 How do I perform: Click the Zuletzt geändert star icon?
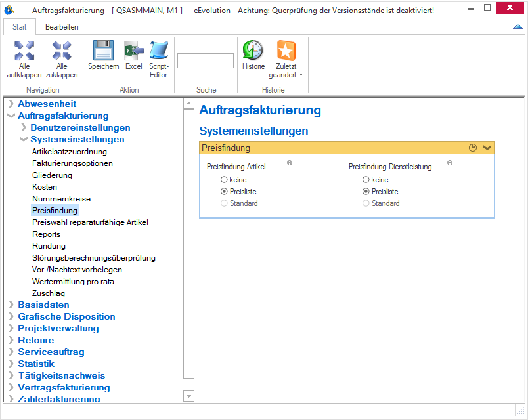[286, 51]
